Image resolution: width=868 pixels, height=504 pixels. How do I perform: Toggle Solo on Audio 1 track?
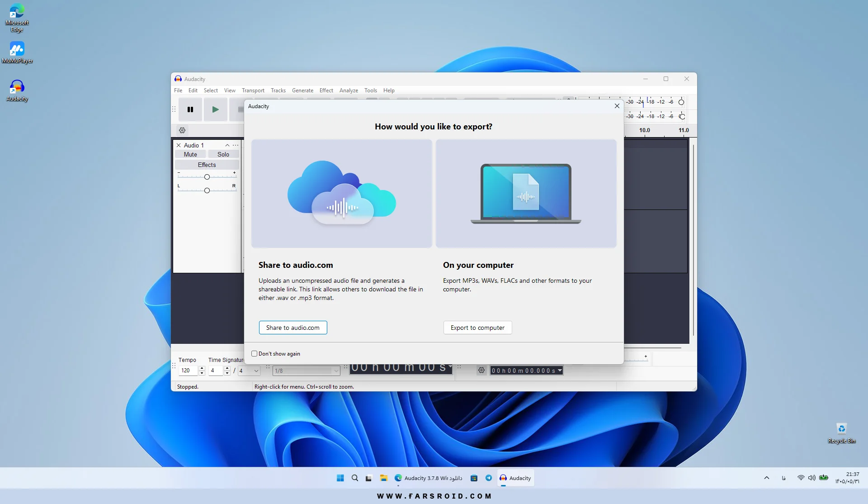point(223,154)
